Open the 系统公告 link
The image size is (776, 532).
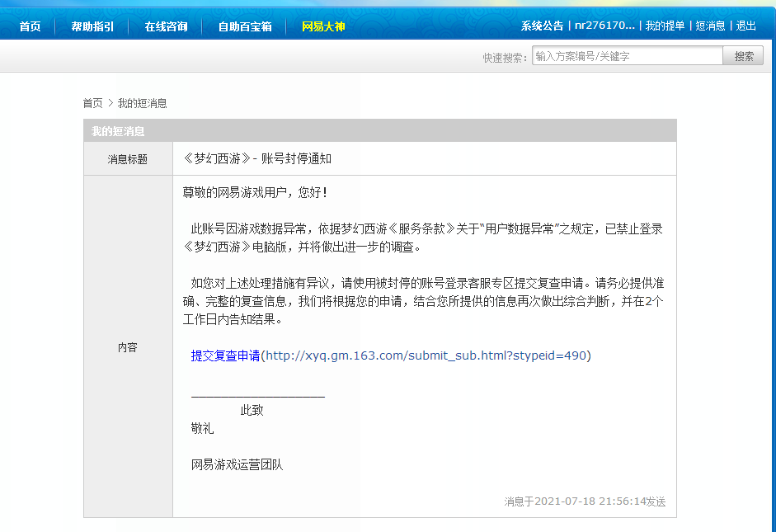[542, 26]
